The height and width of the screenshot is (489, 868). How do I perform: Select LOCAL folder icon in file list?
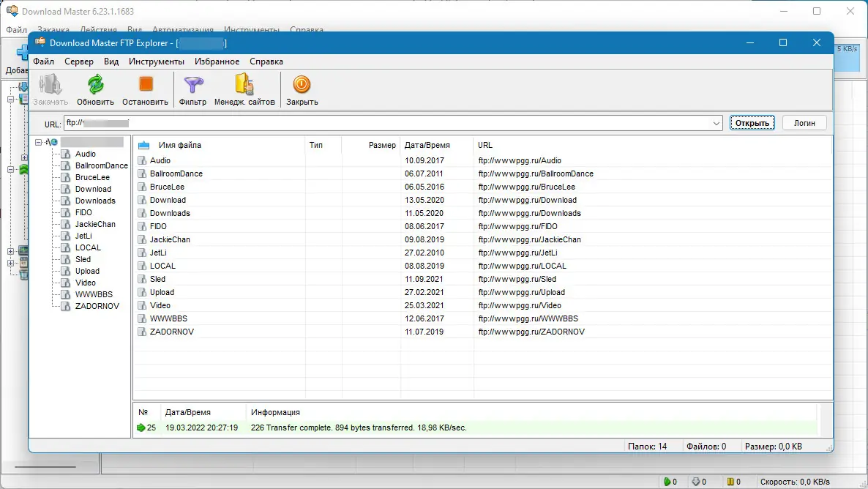click(142, 266)
